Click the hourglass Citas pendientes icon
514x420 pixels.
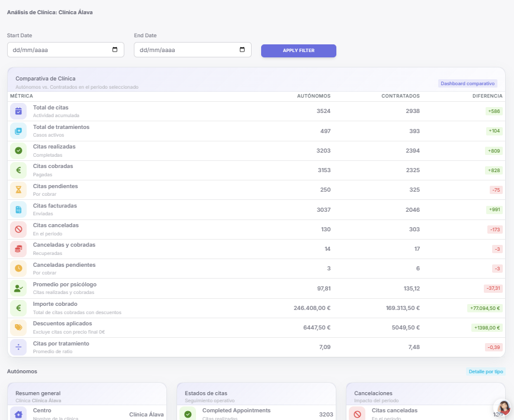coord(18,190)
